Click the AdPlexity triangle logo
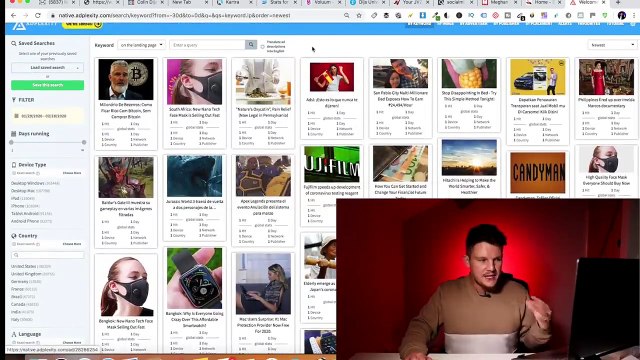The image size is (640, 360). (18, 26)
